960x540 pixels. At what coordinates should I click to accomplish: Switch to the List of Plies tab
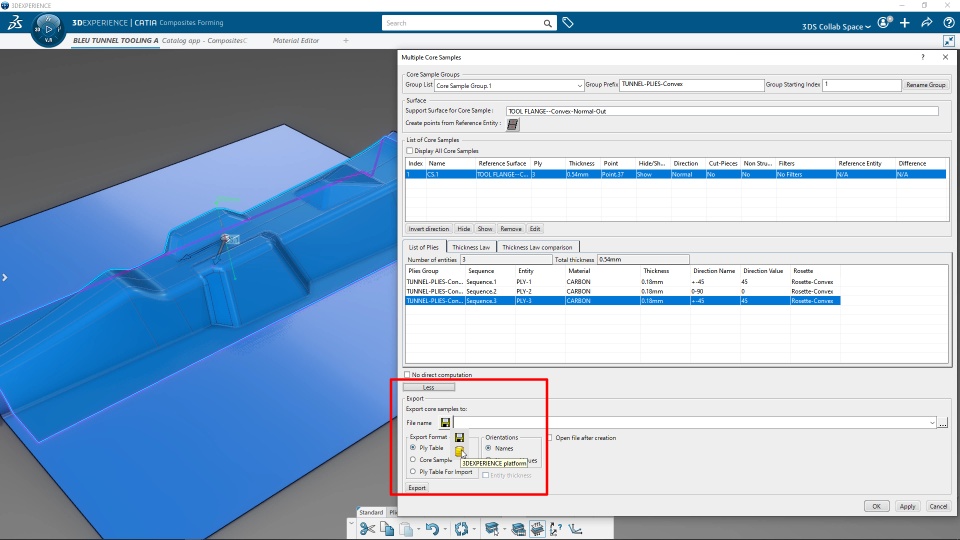pos(424,247)
